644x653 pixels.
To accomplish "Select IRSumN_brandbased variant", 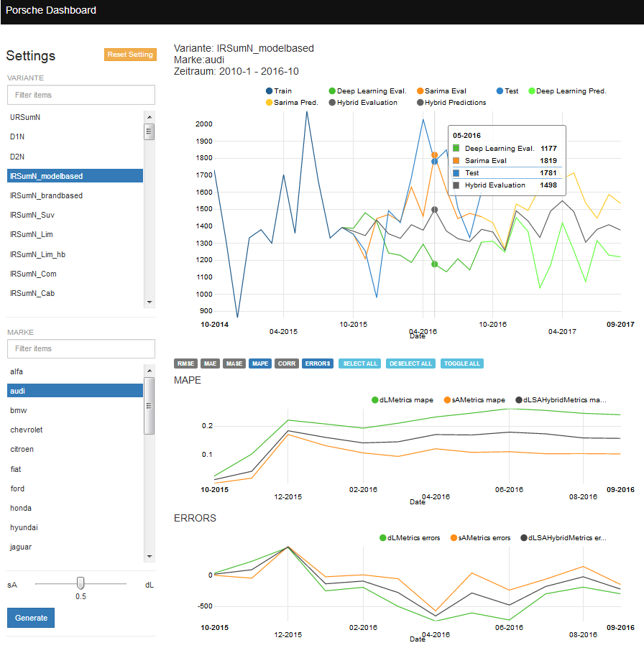I will [75, 195].
